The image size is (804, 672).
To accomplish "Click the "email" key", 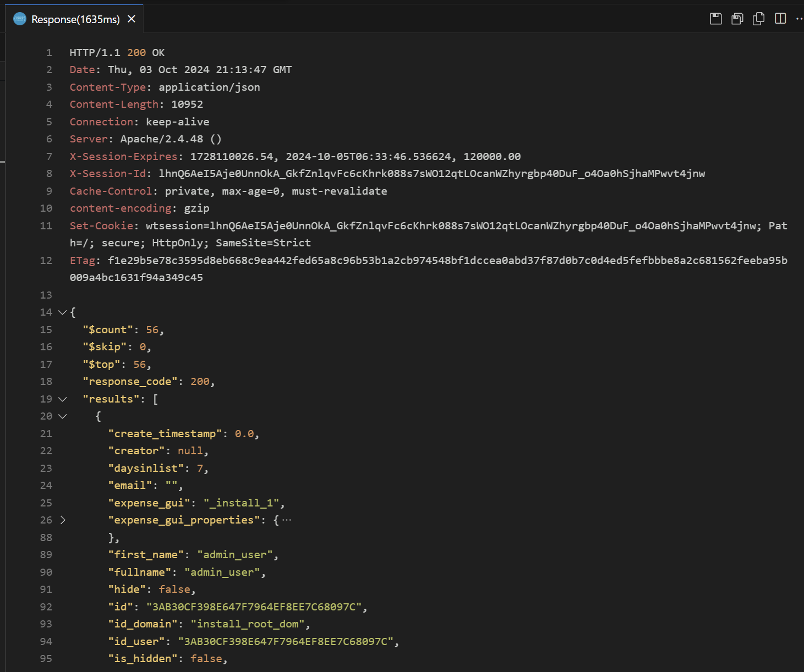I will (130, 486).
